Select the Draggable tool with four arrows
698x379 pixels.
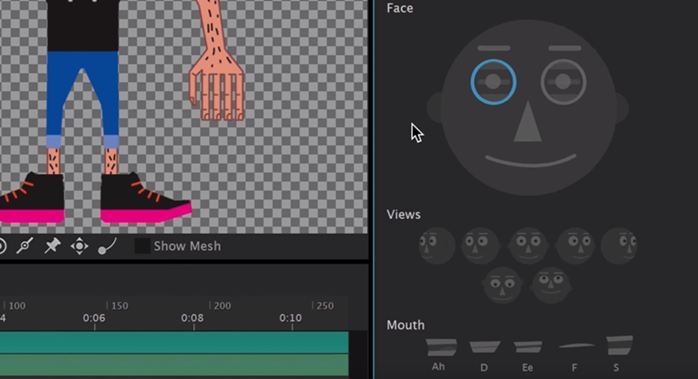[x=79, y=246]
